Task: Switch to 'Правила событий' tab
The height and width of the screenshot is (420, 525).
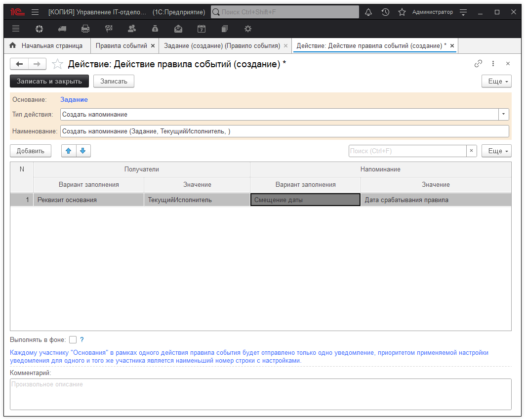Action: (x=121, y=45)
